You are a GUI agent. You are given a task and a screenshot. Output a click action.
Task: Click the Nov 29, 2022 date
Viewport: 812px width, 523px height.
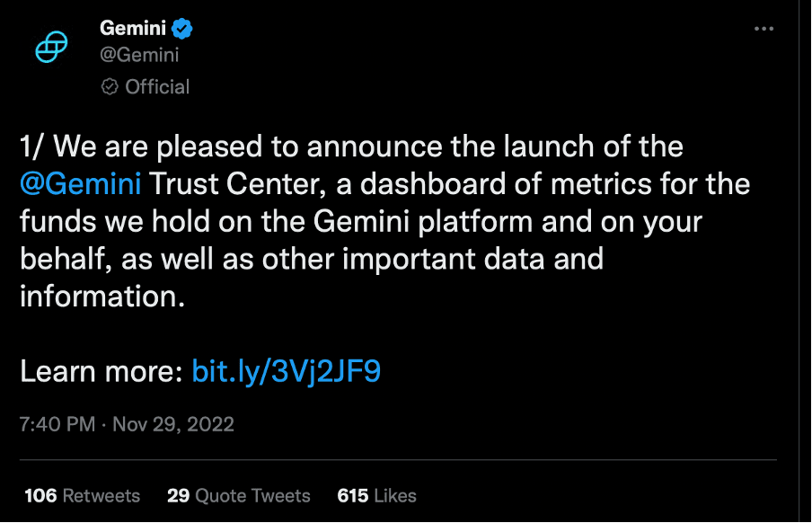[x=173, y=424]
